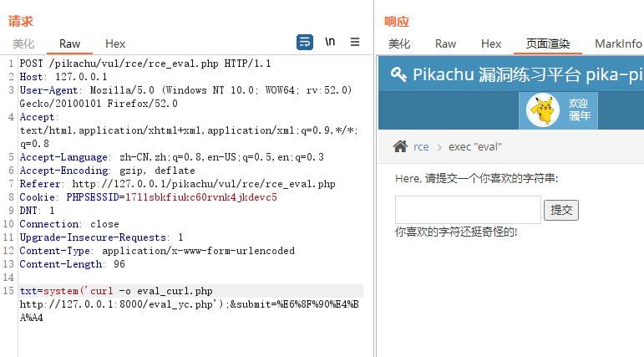Click the Upgrade-Insecure-Requests header line
Screen dimensions: 644x357
101,237
